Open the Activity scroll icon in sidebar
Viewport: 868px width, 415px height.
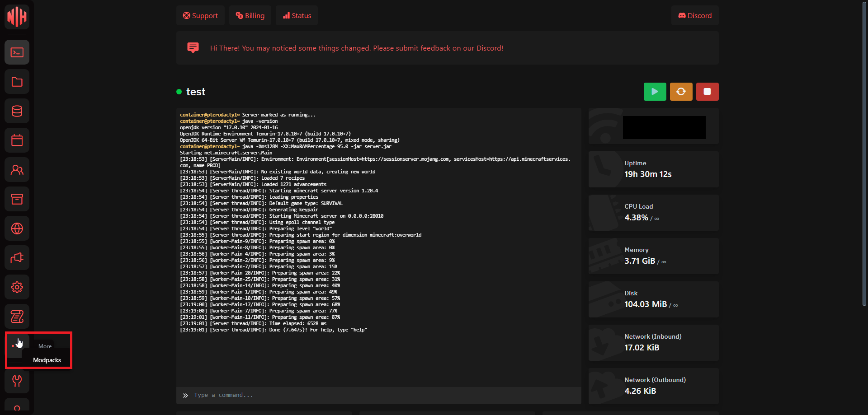point(17,317)
